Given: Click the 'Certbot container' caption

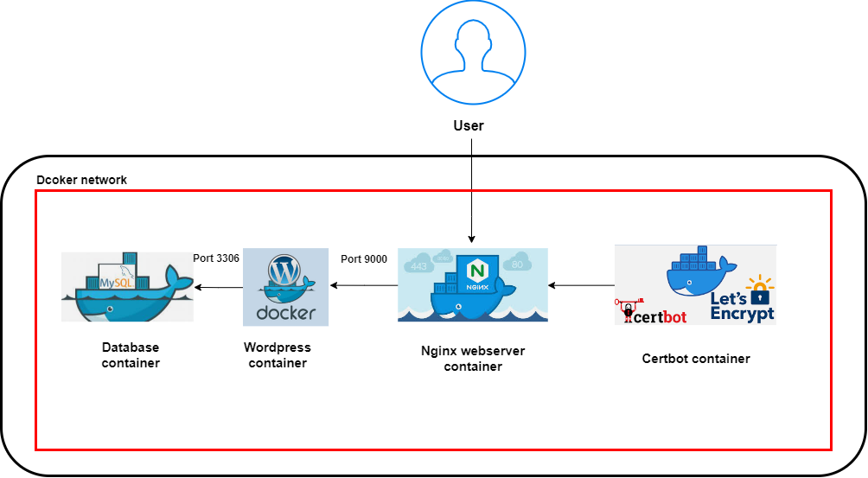Looking at the screenshot, I should (x=696, y=359).
